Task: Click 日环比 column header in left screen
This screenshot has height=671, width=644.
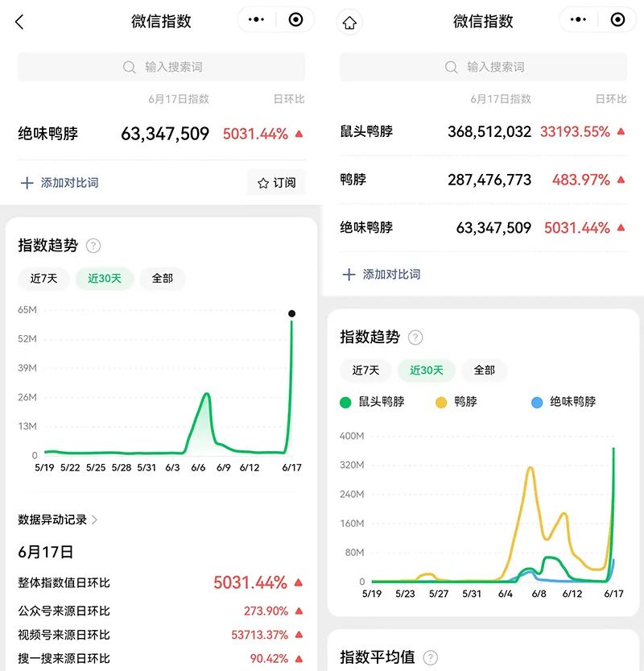Action: click(x=289, y=99)
